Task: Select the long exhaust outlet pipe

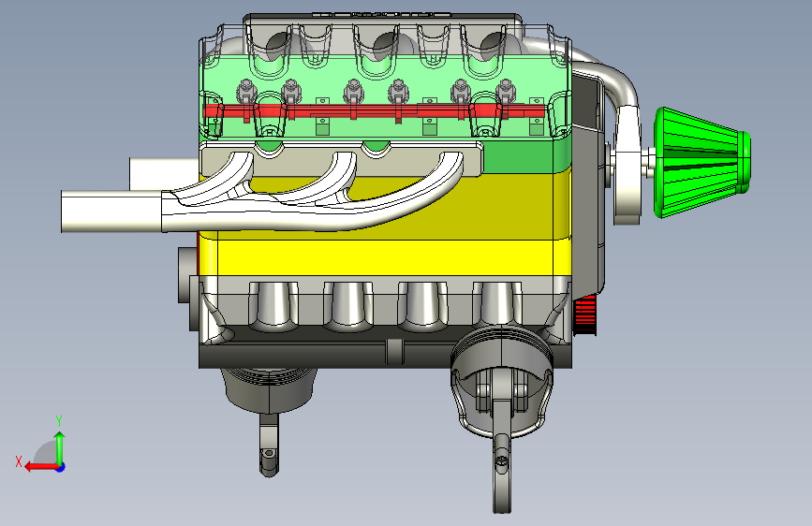Action: point(111,212)
